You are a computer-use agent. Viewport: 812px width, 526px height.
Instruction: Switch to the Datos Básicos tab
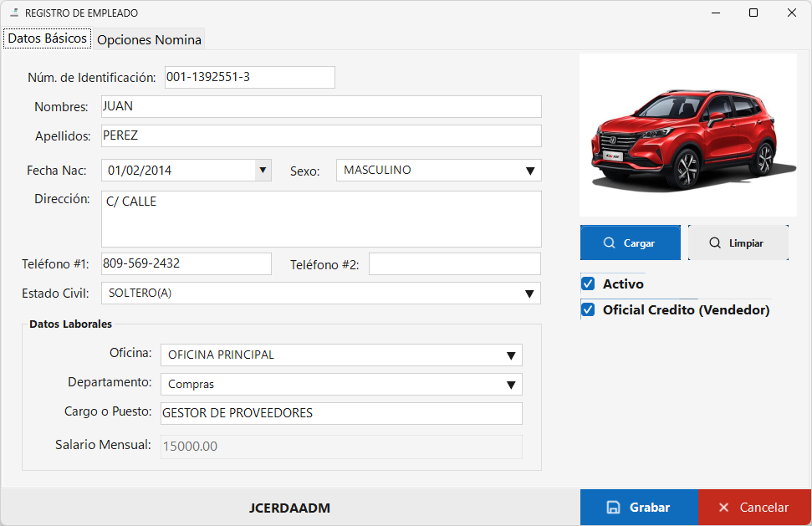tap(48, 38)
